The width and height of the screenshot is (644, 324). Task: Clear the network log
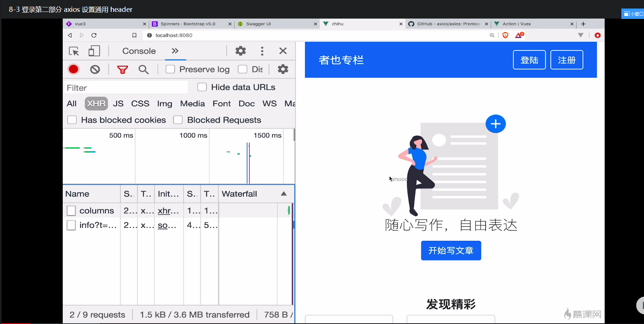95,69
